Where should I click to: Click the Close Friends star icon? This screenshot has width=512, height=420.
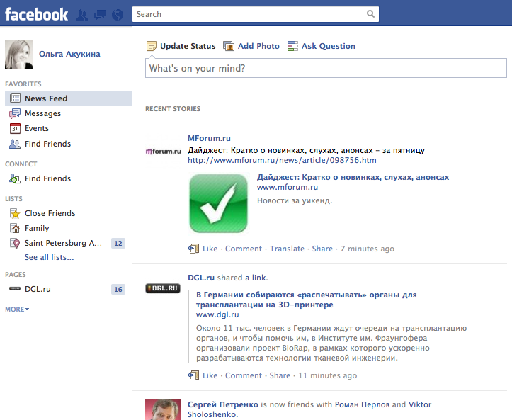15,213
